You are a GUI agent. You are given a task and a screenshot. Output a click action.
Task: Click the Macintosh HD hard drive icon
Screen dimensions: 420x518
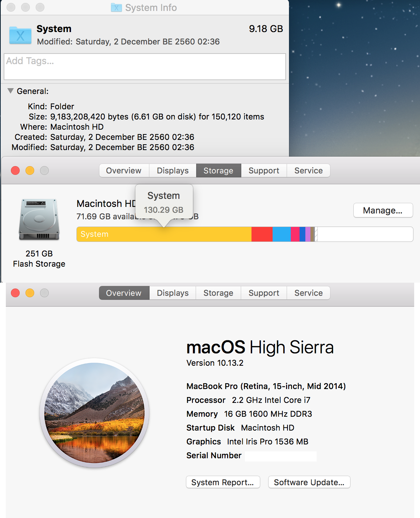tap(39, 219)
